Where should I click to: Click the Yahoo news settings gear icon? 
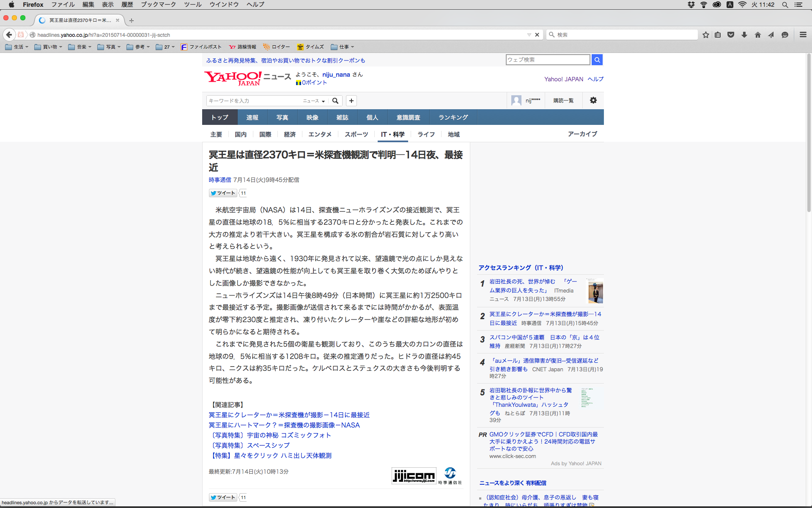(593, 100)
